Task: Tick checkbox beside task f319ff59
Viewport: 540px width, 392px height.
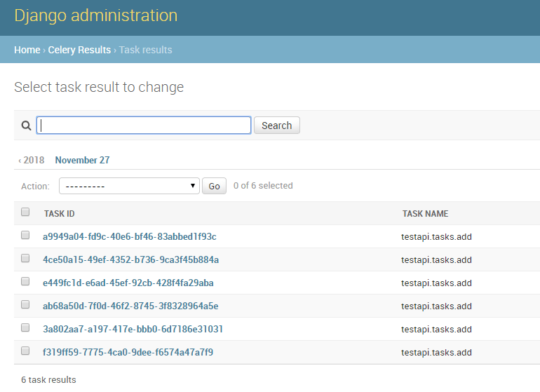Action: (25, 351)
